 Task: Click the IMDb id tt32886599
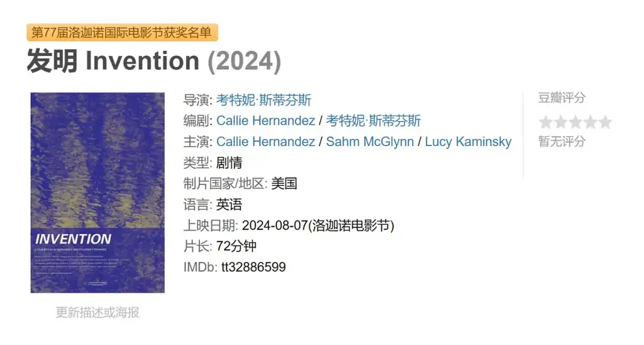(x=253, y=267)
